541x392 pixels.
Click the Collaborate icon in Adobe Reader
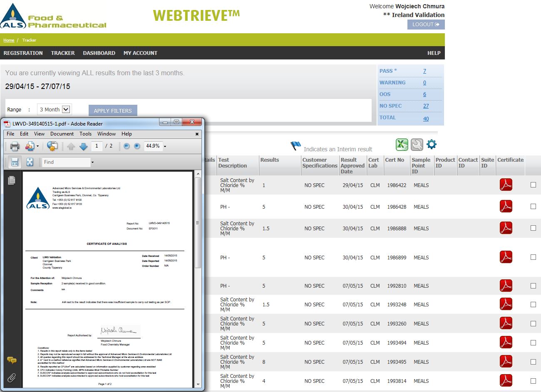click(30, 146)
